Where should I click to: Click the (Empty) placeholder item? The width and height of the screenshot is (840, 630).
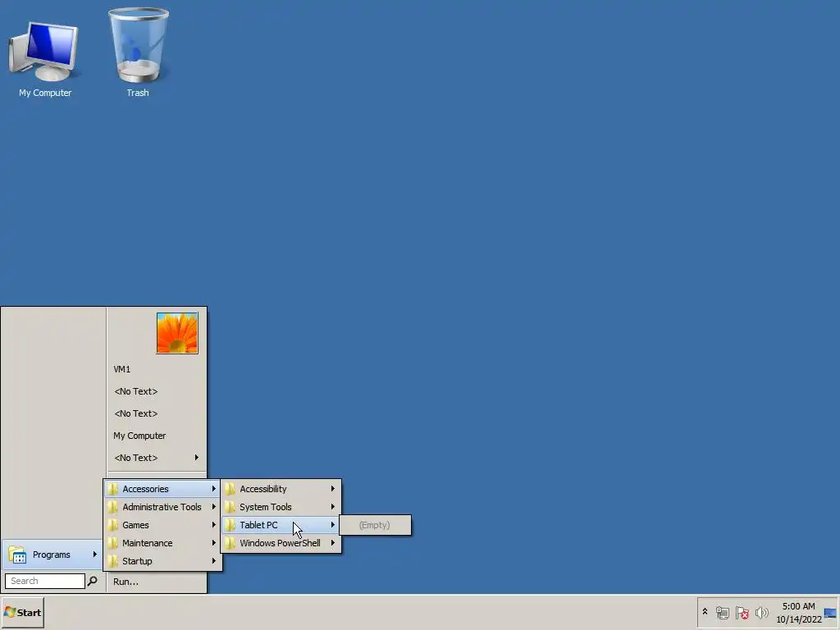(375, 525)
